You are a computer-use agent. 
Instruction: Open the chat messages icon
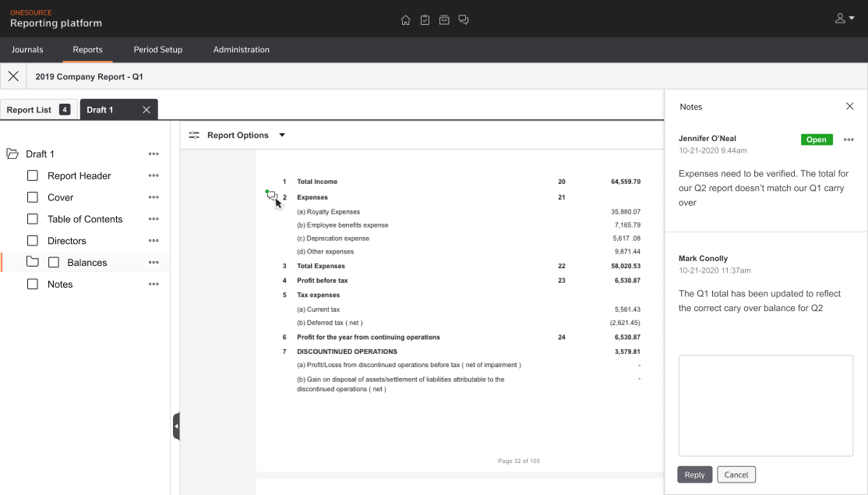tap(464, 19)
